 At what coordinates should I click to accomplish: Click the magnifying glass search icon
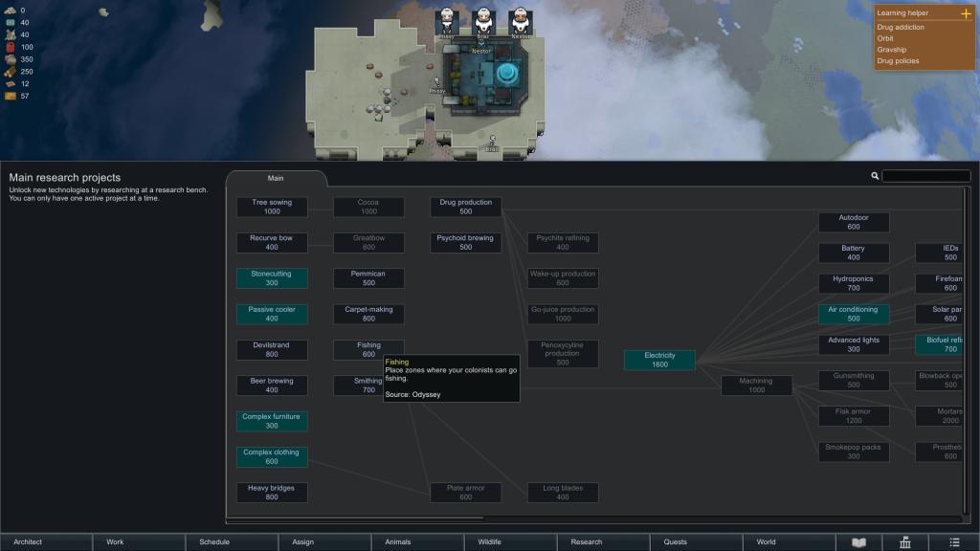click(875, 176)
